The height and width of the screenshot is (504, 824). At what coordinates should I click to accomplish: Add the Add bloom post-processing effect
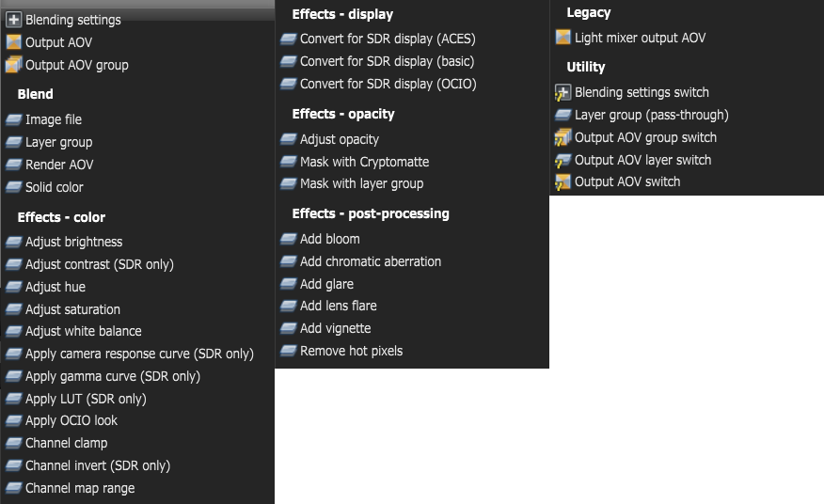click(329, 239)
